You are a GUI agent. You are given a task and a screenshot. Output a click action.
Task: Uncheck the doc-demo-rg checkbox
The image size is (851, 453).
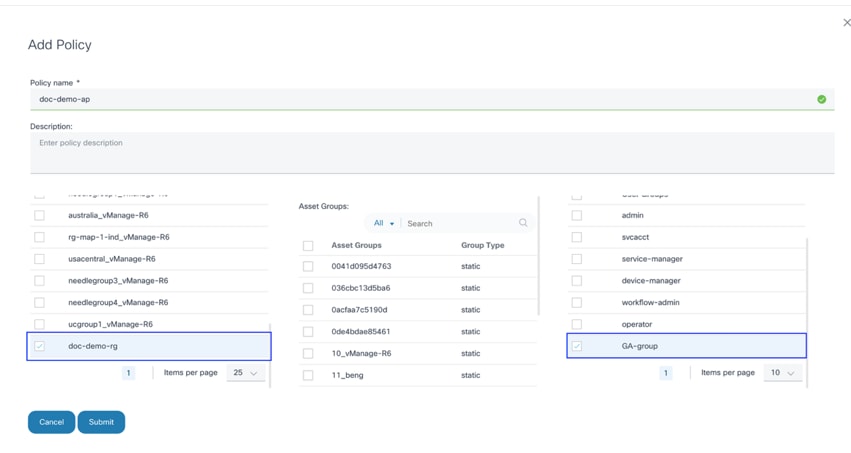point(40,347)
